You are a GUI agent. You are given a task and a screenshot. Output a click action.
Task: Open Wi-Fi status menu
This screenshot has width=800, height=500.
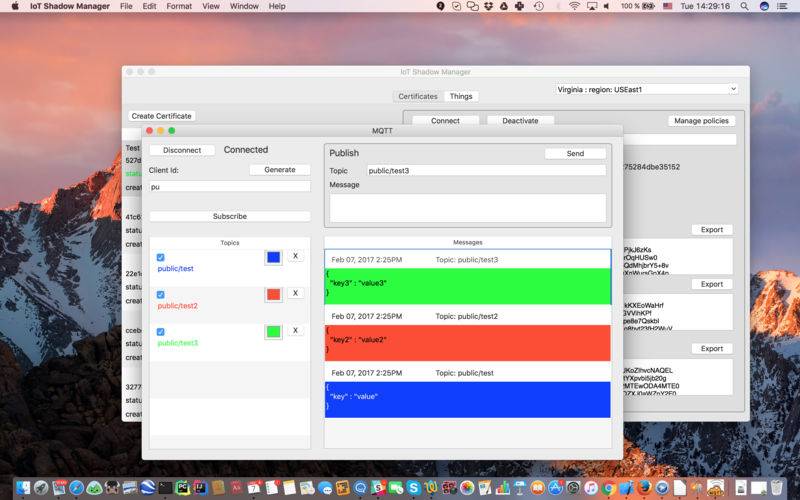(x=574, y=6)
